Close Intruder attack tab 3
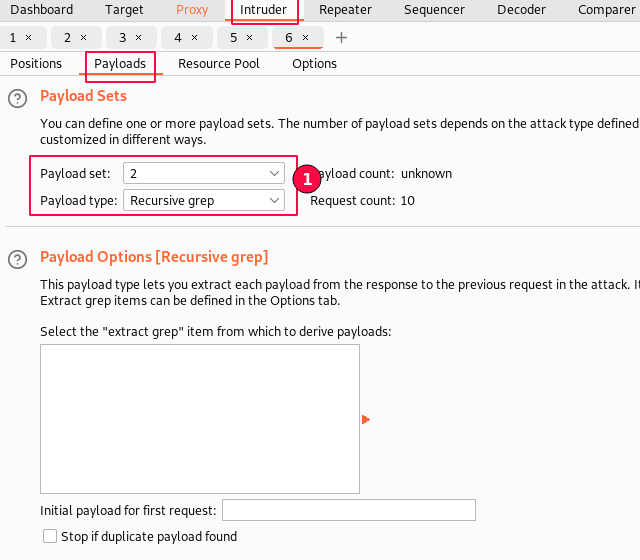 pyautogui.click(x=138, y=37)
